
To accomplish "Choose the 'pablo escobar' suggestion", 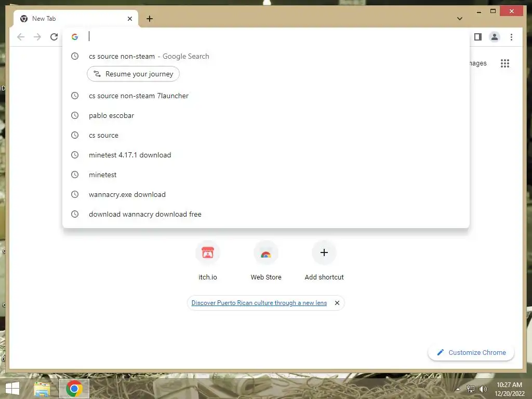I will point(265,115).
